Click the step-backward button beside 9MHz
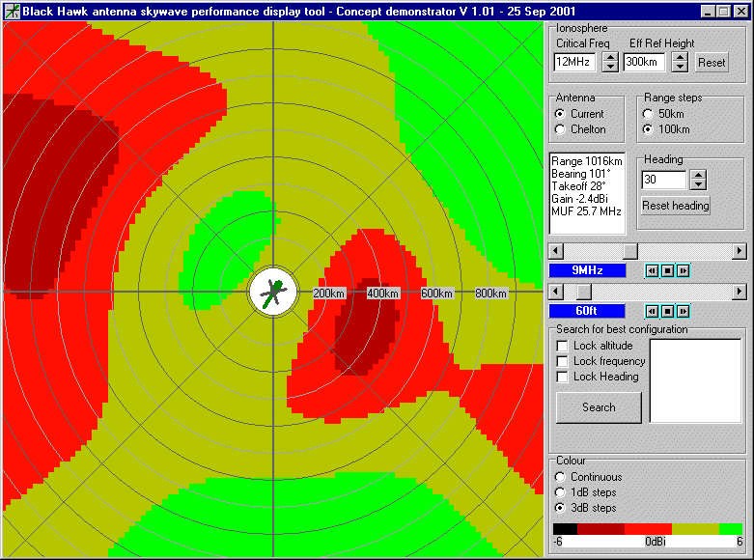Viewport: 754px width, 560px height. click(652, 271)
